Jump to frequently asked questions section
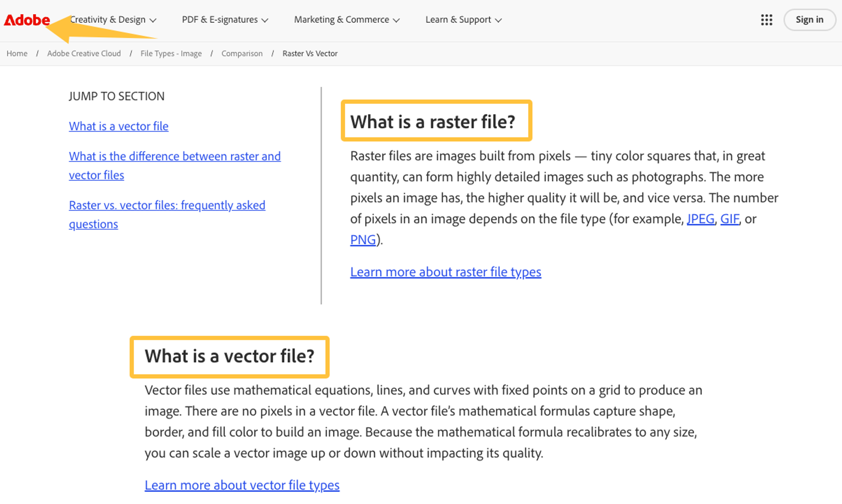Image resolution: width=842 pixels, height=504 pixels. click(167, 215)
